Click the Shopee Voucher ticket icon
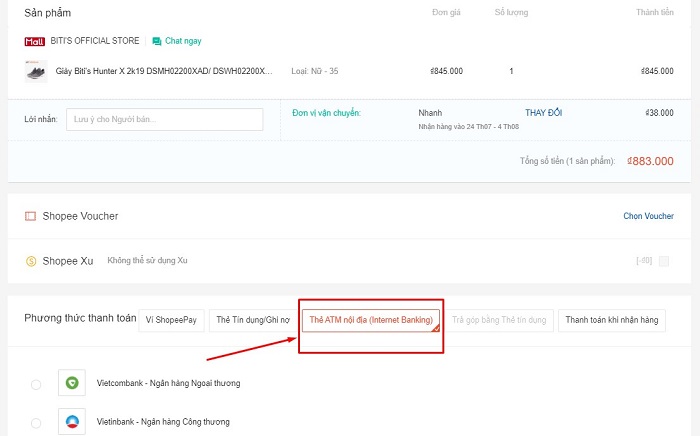 (30, 216)
